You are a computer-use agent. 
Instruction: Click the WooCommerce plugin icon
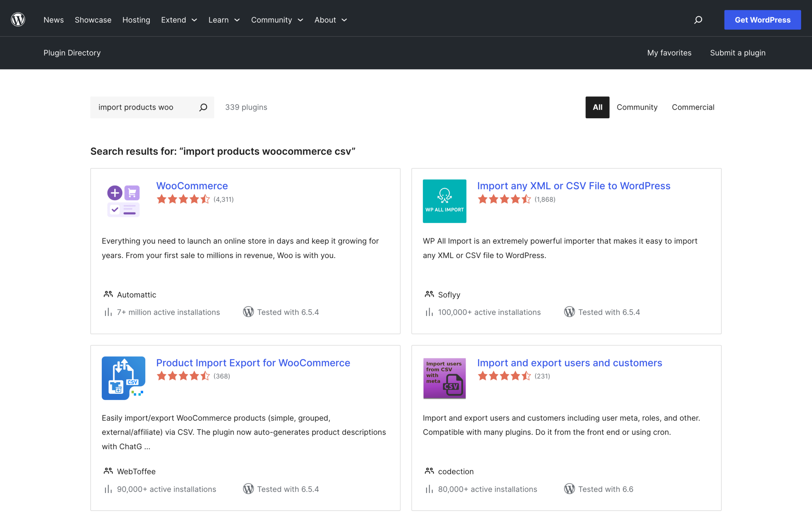tap(123, 201)
